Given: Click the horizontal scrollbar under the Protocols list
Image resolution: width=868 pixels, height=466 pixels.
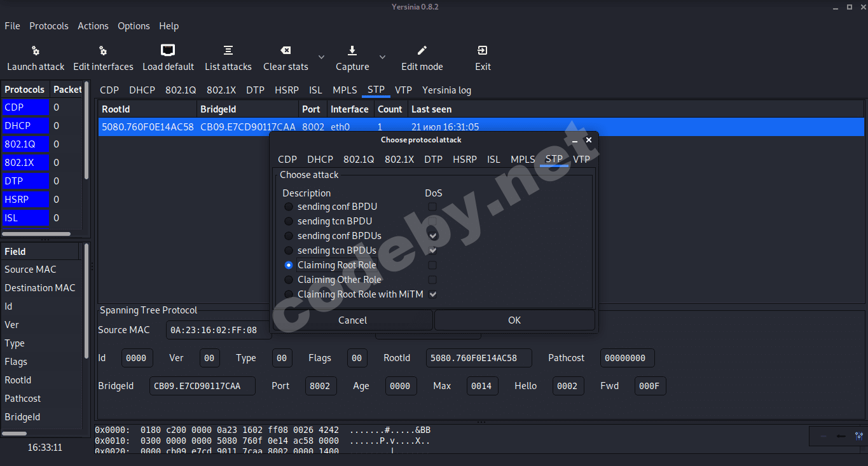Looking at the screenshot, I should tap(36, 234).
